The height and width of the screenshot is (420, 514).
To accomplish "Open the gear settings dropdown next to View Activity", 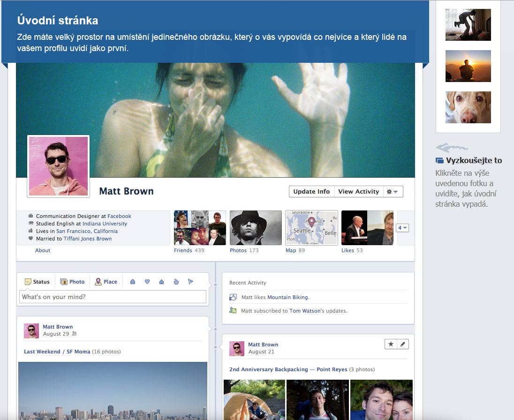I will (x=393, y=191).
